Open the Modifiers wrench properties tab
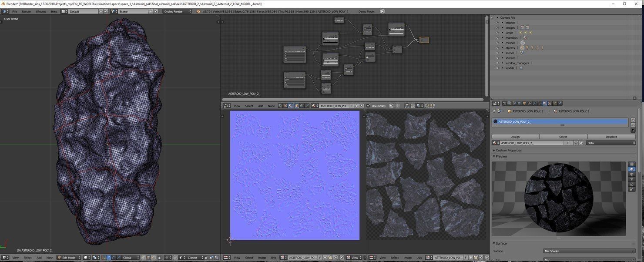The height and width of the screenshot is (262, 644). point(535,104)
